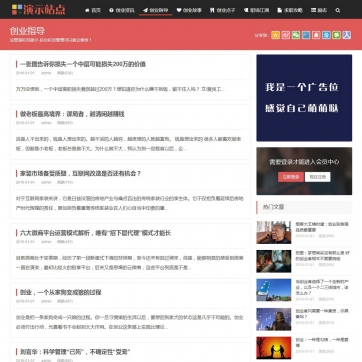Share via the green WeChat icon
This screenshot has height=362, width=362.
(x=296, y=35)
